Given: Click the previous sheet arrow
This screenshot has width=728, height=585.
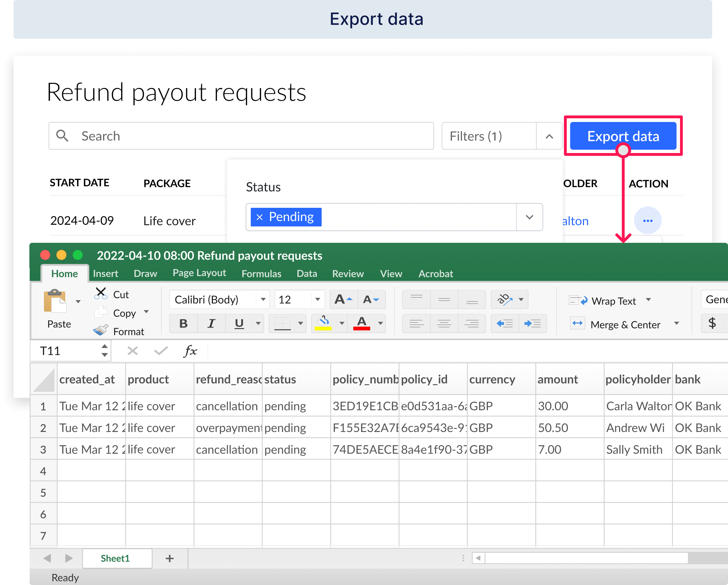Looking at the screenshot, I should pos(47,558).
